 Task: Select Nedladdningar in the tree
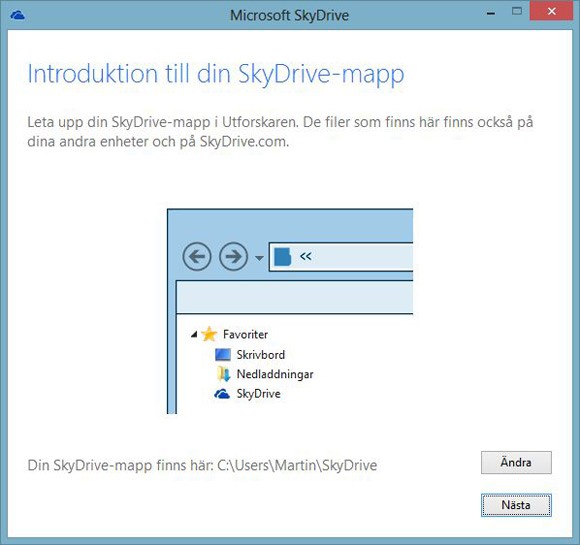coord(275,374)
